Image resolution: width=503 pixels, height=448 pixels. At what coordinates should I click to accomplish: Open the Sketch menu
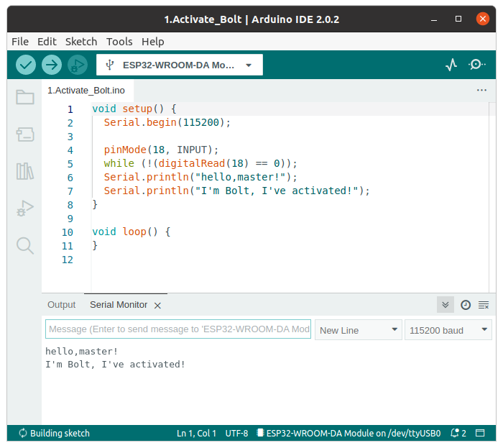point(81,42)
